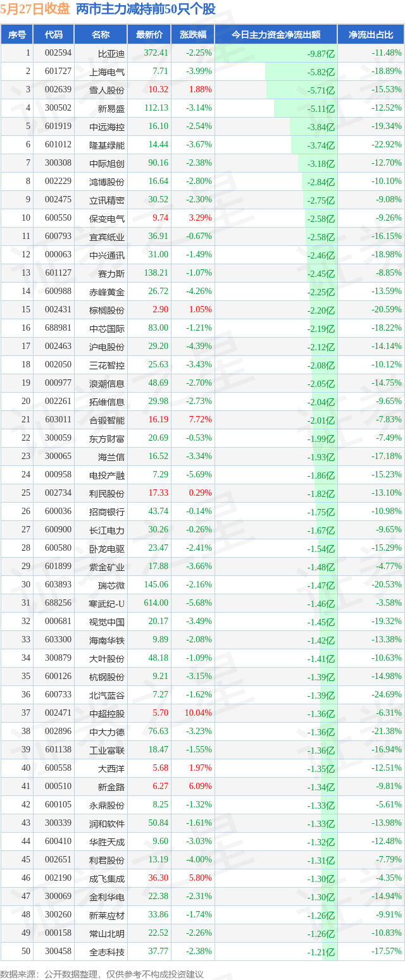
Task: Select stock name 杭钢股份
Action: point(107,677)
